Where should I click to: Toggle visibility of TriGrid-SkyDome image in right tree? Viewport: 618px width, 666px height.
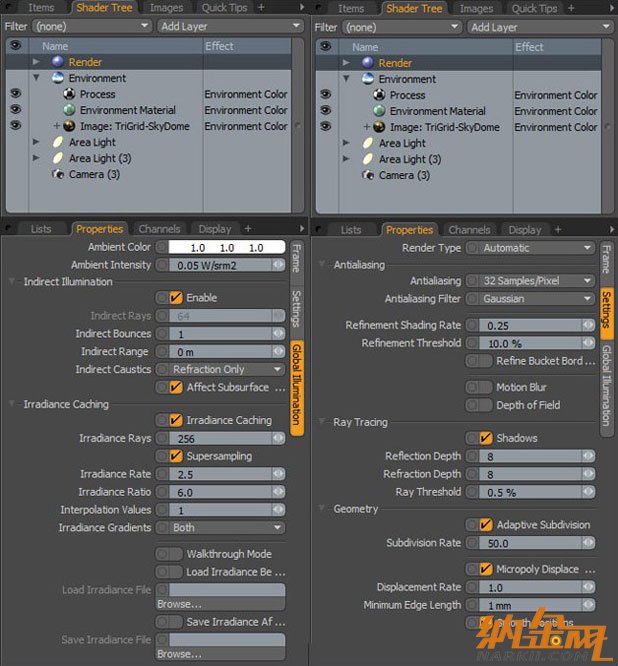click(326, 126)
